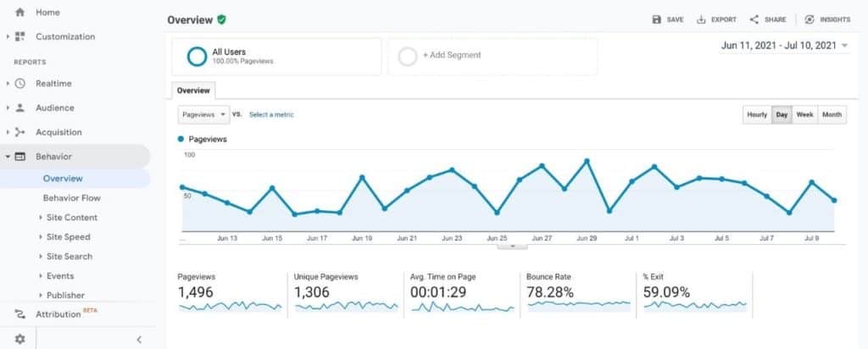Image resolution: width=868 pixels, height=349 pixels.
Task: Click the EXPORT button label
Action: pyautogui.click(x=724, y=19)
